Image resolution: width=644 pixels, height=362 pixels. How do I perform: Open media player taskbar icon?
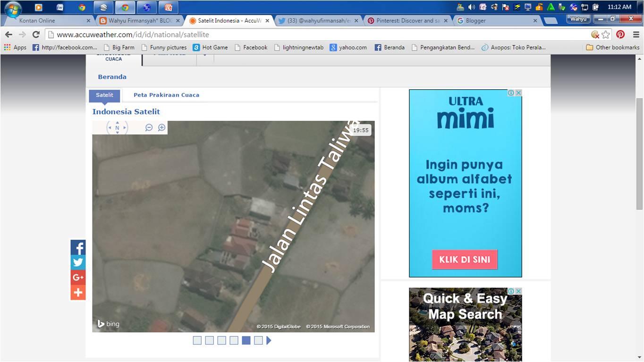[x=39, y=7]
